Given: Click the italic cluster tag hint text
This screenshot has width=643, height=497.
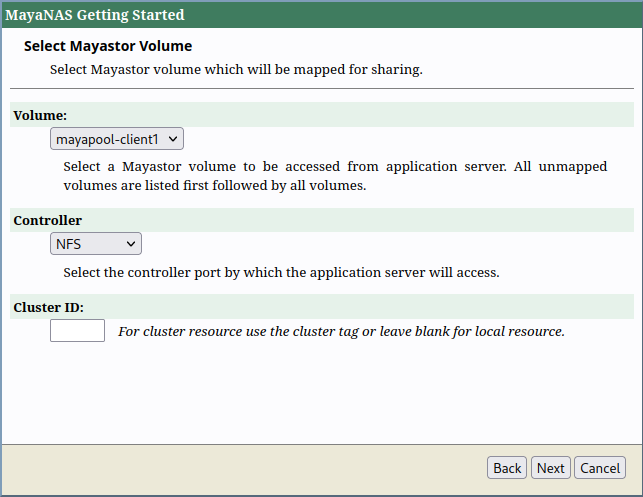Looking at the screenshot, I should click(x=341, y=331).
